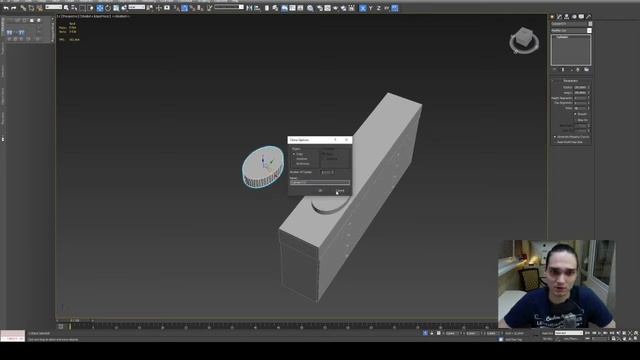Choose the Rectangular Selection Region tool

coord(82,8)
